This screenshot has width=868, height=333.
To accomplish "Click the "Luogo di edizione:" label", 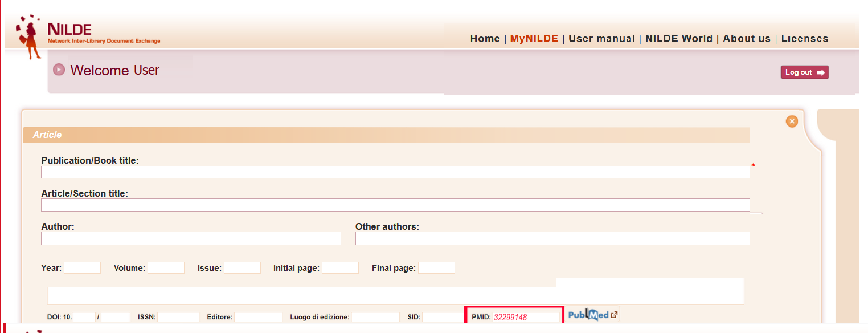I will pos(320,317).
